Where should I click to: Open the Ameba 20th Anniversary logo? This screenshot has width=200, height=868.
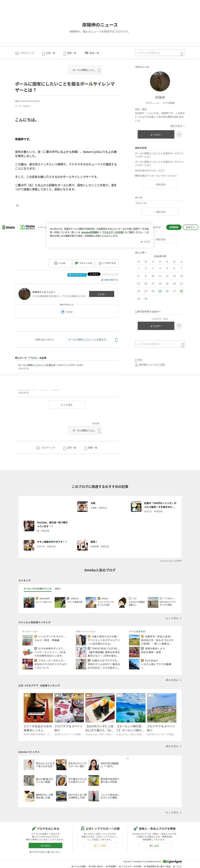pos(27,227)
